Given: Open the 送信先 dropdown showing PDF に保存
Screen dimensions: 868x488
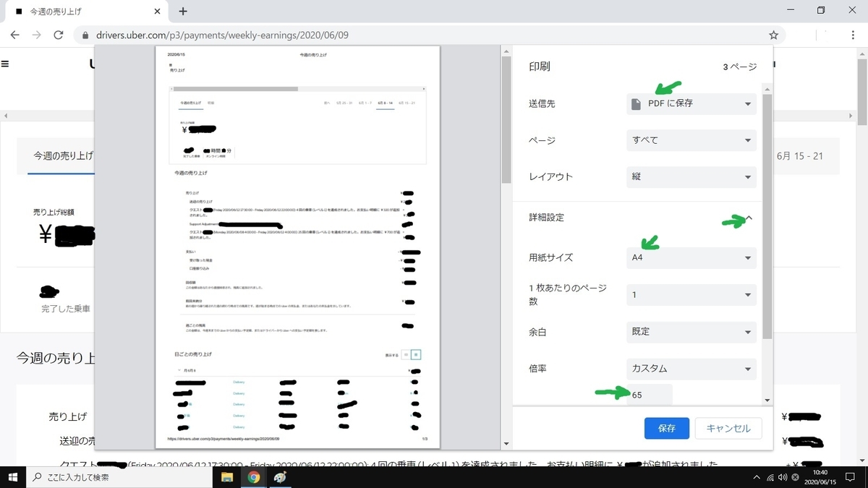Looking at the screenshot, I should (x=692, y=103).
